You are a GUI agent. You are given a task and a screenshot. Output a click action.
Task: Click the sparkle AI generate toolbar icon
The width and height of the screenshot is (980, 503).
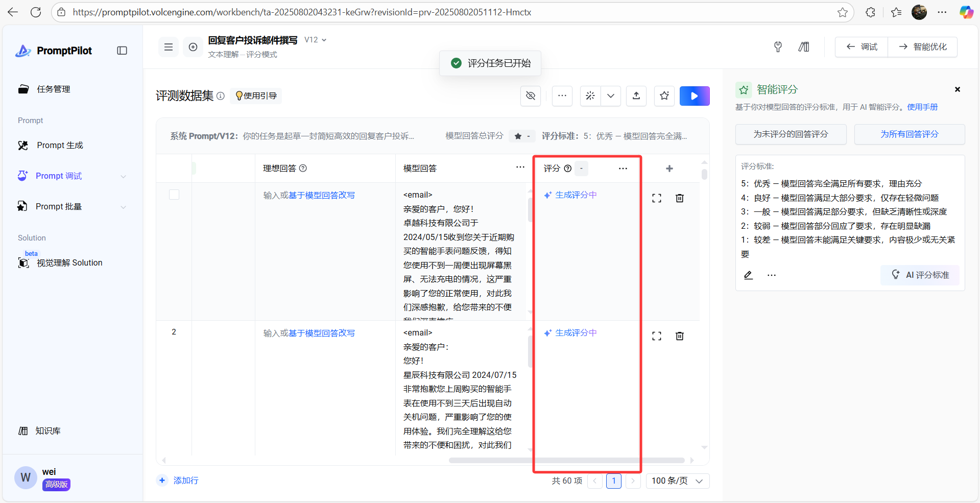(x=590, y=96)
